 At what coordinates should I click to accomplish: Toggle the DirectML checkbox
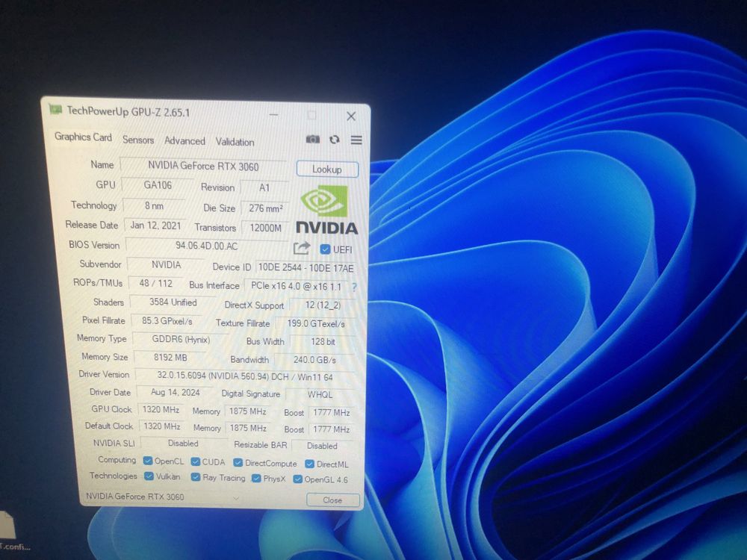coord(310,464)
